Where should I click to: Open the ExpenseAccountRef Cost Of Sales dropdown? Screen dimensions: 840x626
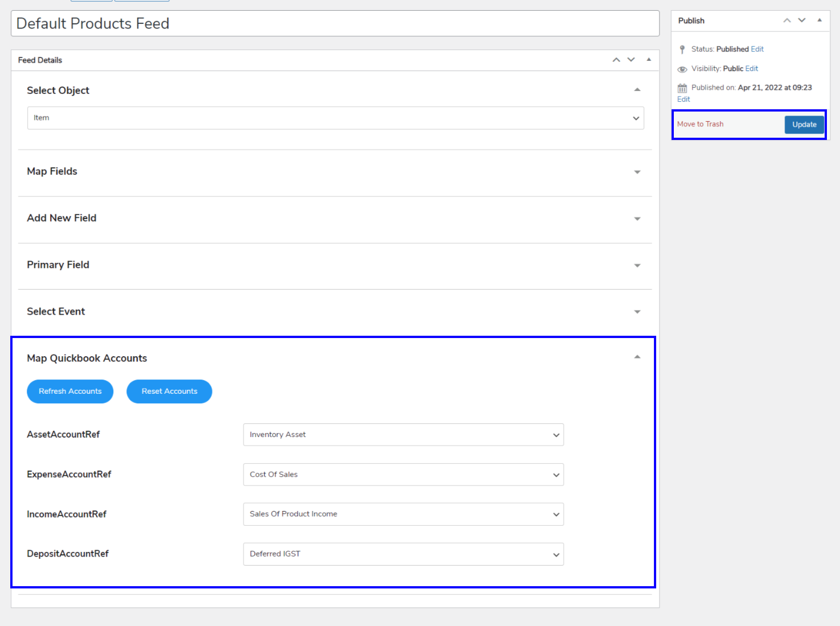(x=403, y=475)
